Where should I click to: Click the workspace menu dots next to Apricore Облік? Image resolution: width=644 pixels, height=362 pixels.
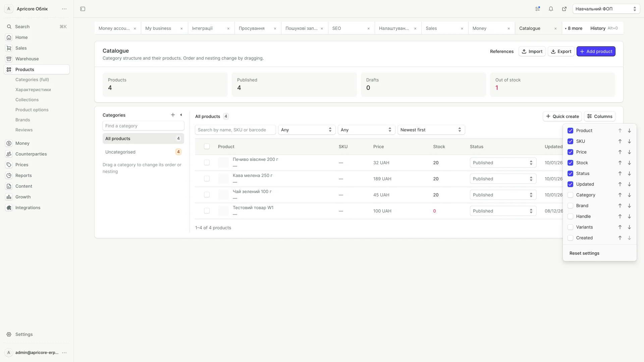click(64, 9)
